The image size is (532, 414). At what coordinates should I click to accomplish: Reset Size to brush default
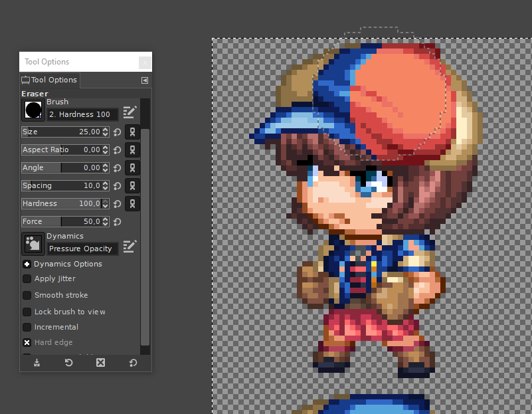coord(117,132)
